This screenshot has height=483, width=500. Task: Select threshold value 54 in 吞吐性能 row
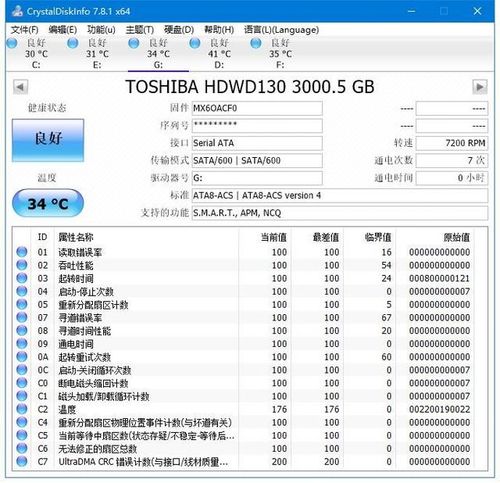click(x=386, y=265)
